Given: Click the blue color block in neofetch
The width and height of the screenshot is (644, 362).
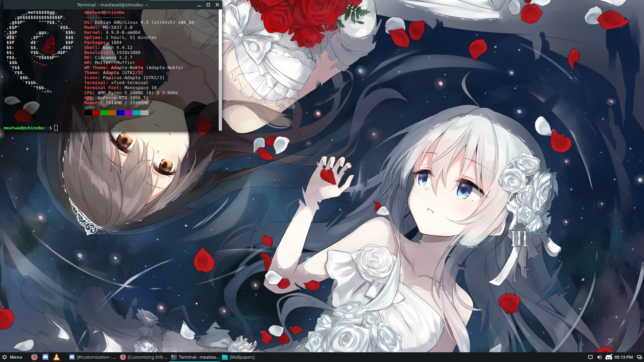Looking at the screenshot, I should pos(120,113).
